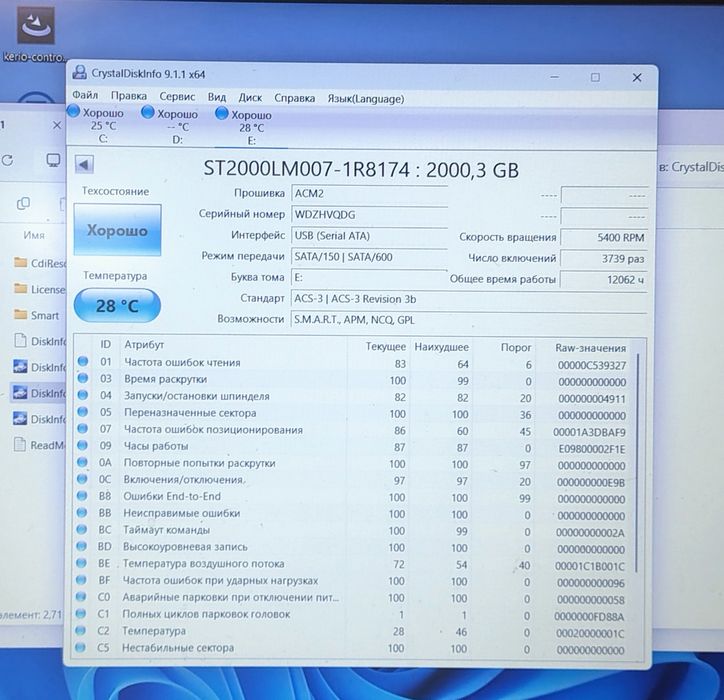The image size is (724, 700).
Task: Click the Атрибут column header
Action: (144, 344)
